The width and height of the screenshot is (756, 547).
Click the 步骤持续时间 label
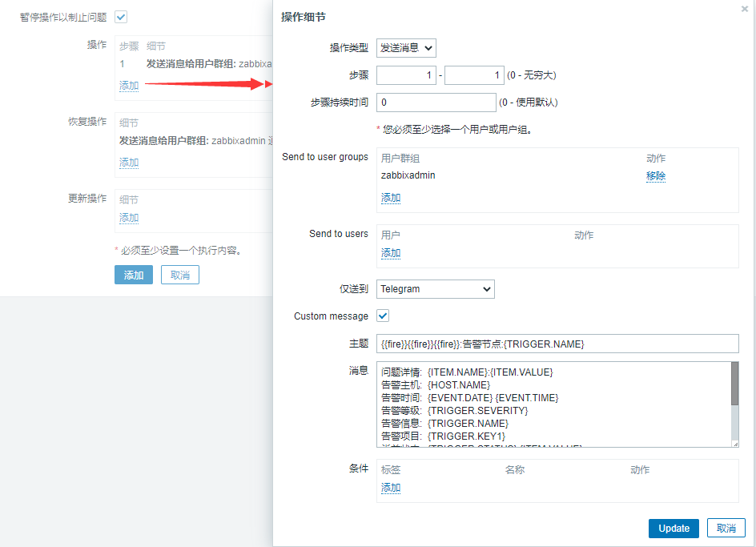339,103
